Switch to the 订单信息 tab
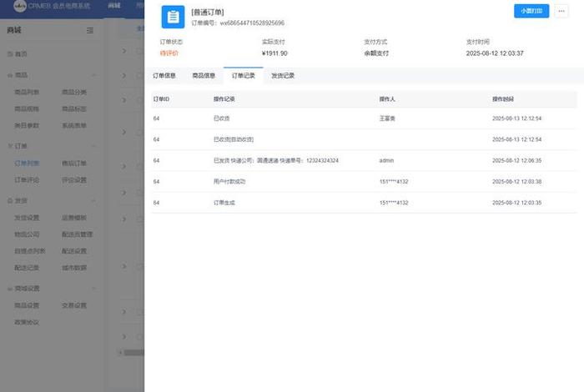 click(x=164, y=76)
